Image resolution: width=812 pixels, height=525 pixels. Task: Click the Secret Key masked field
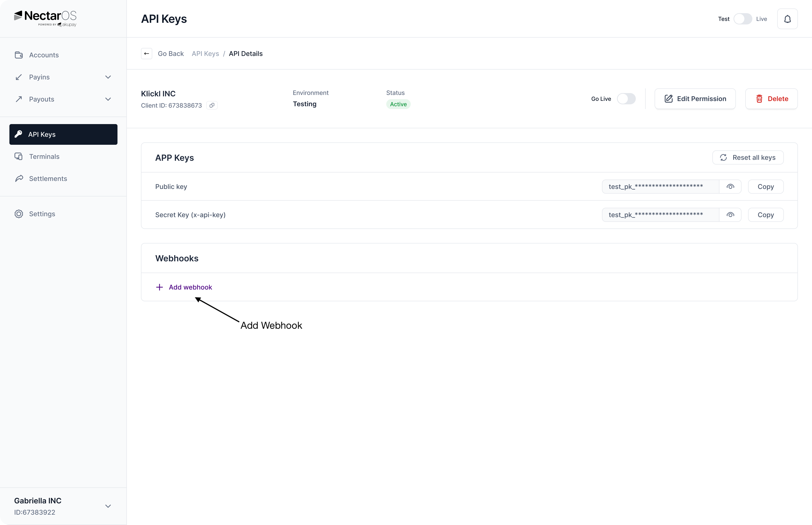(x=660, y=215)
